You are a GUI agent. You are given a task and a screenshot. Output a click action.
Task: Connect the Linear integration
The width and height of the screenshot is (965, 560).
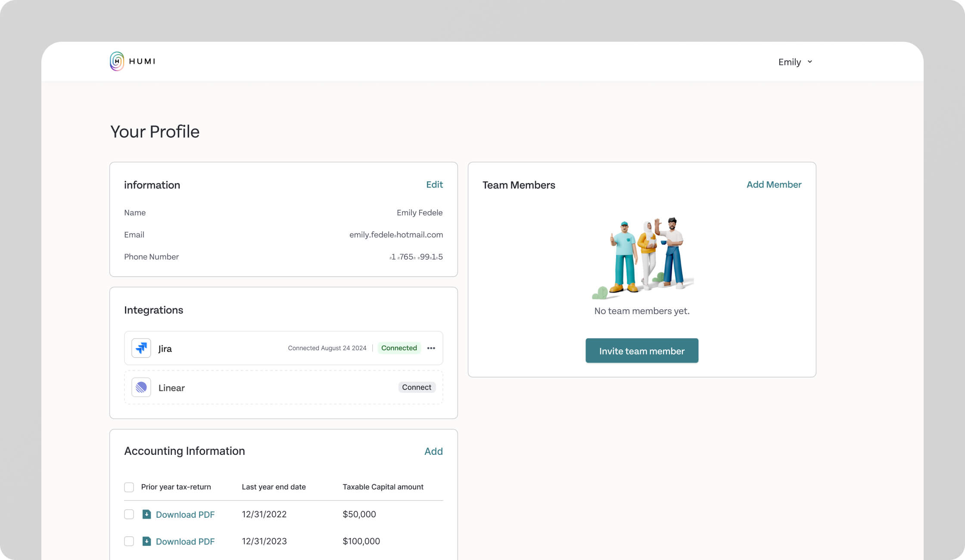[x=416, y=387]
